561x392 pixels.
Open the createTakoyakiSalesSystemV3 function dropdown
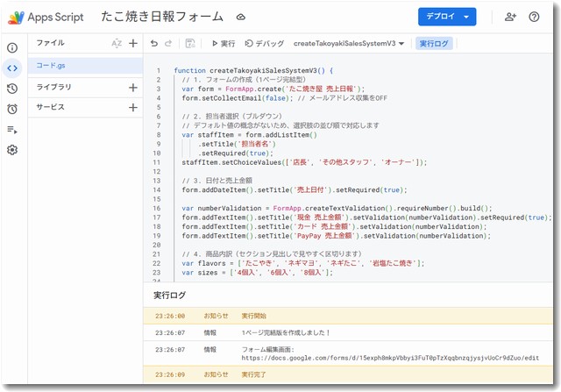tap(349, 43)
